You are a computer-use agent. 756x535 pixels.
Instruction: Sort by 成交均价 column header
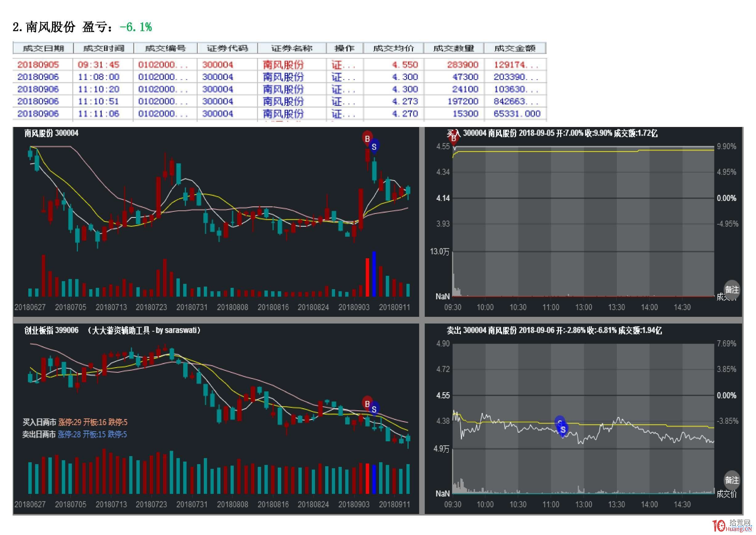pos(393,48)
